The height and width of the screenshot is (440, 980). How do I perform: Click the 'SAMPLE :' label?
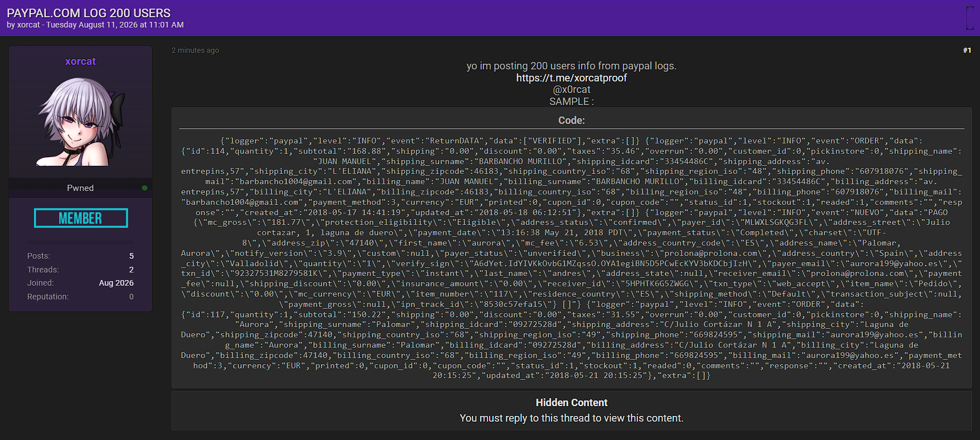(x=571, y=102)
